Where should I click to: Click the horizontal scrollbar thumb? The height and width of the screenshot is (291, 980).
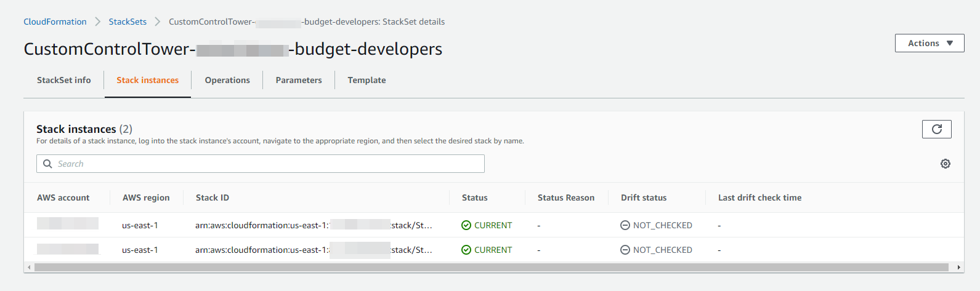coord(491,268)
